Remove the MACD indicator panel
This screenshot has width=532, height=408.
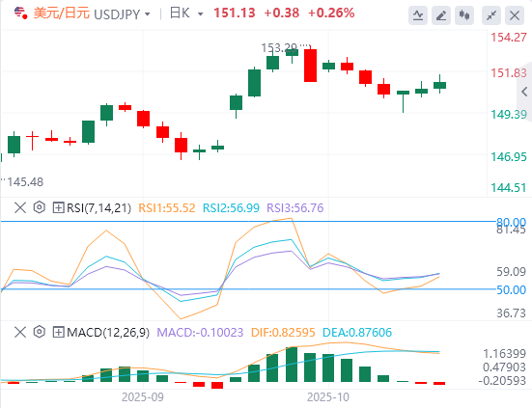pos(20,332)
